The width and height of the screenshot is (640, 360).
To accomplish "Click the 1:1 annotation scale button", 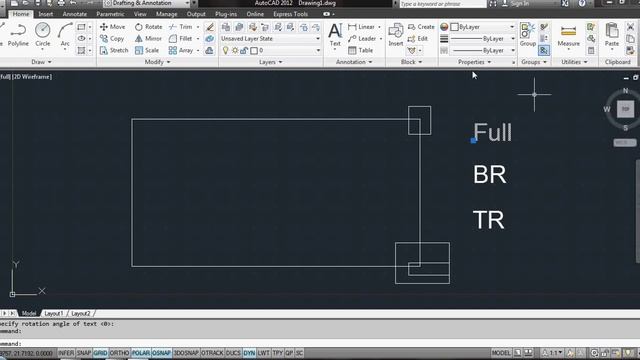I will (x=552, y=353).
